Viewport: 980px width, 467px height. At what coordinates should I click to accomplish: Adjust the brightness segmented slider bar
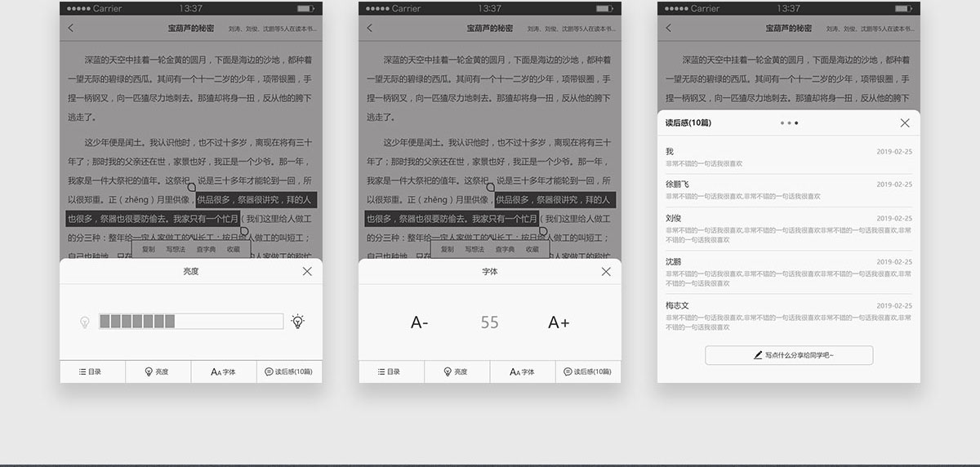coord(191,322)
